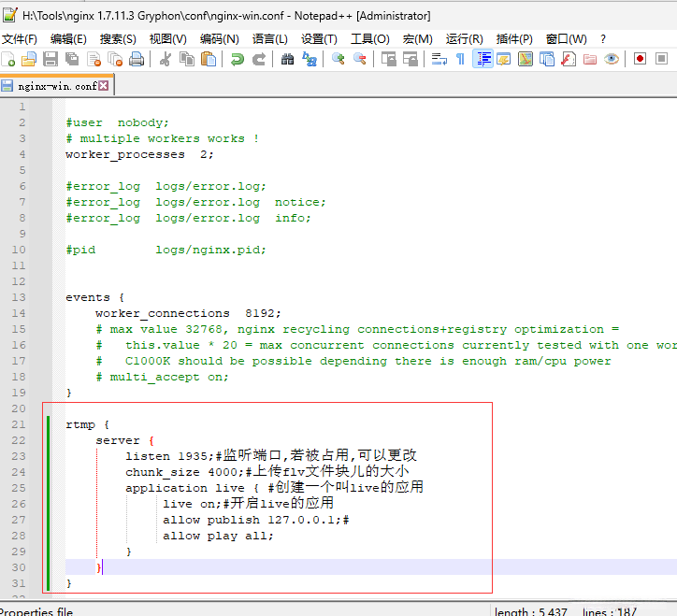
Task: Click the New file toolbar icon
Action: click(8, 59)
